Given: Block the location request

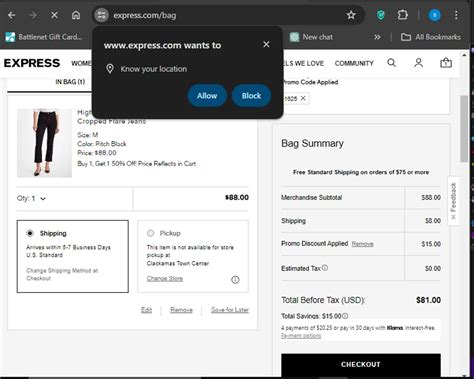Looking at the screenshot, I should [251, 96].
